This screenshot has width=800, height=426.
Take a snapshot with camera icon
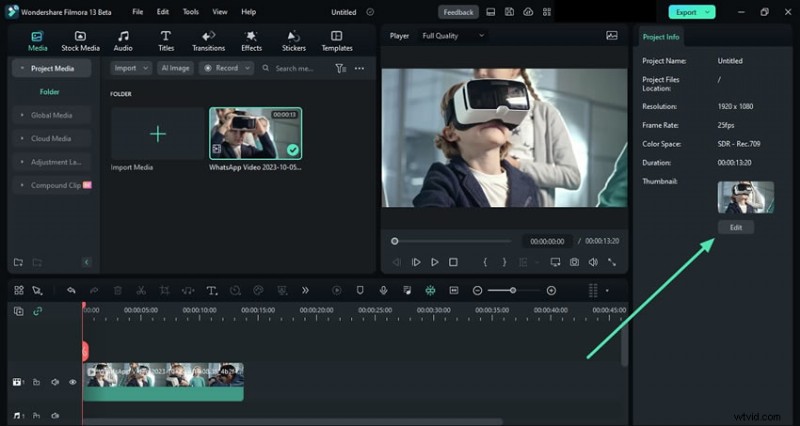[574, 262]
